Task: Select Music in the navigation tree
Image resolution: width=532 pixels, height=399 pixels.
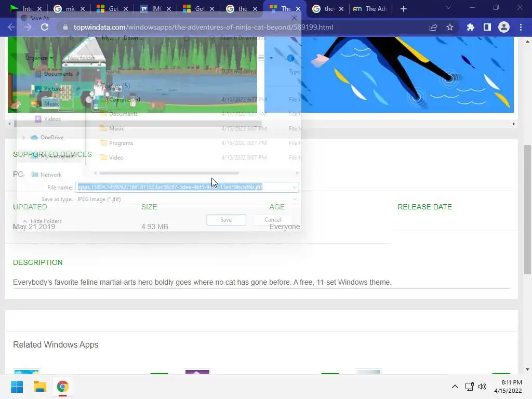Action: pos(51,103)
